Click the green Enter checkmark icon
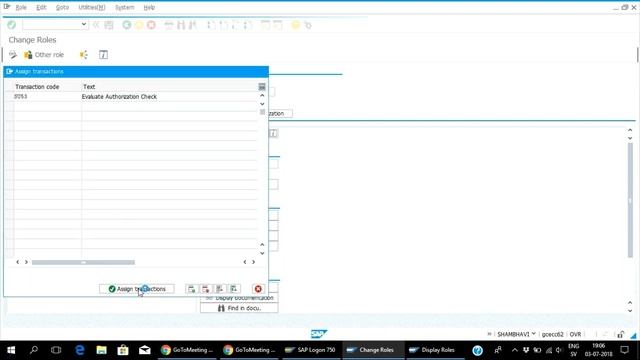640x360 pixels. 11,25
